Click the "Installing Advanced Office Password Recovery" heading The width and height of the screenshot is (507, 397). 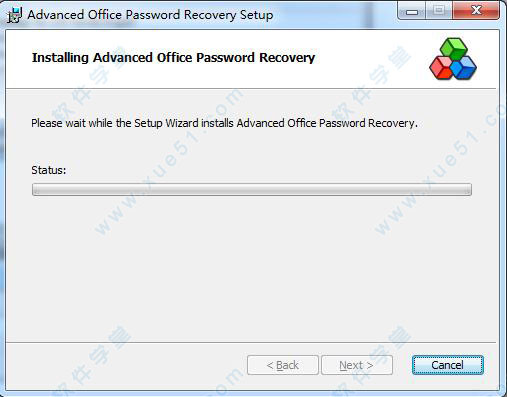pos(173,58)
